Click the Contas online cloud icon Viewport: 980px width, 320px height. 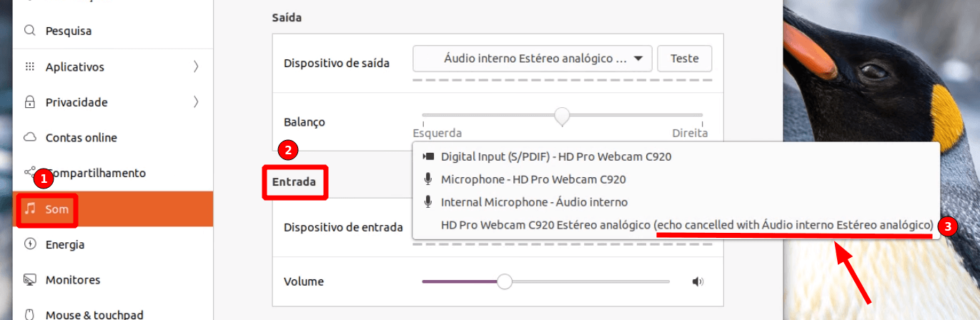pyautogui.click(x=30, y=137)
